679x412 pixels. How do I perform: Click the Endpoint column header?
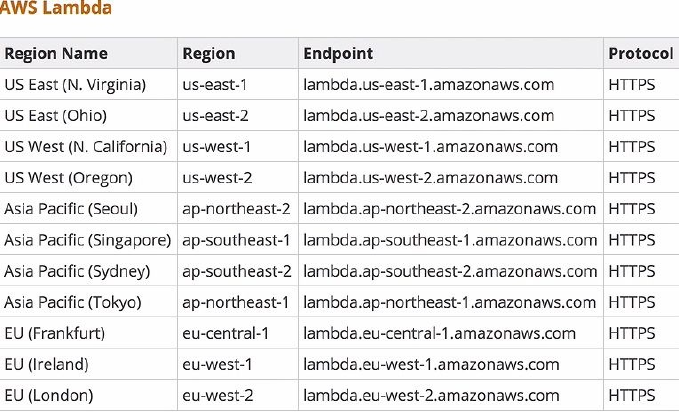[338, 54]
